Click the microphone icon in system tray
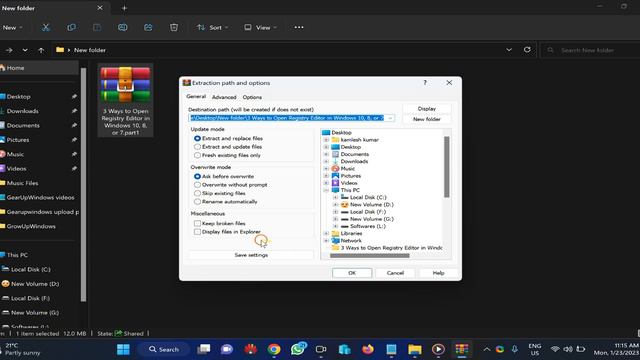640x360 pixels. pyautogui.click(x=515, y=349)
